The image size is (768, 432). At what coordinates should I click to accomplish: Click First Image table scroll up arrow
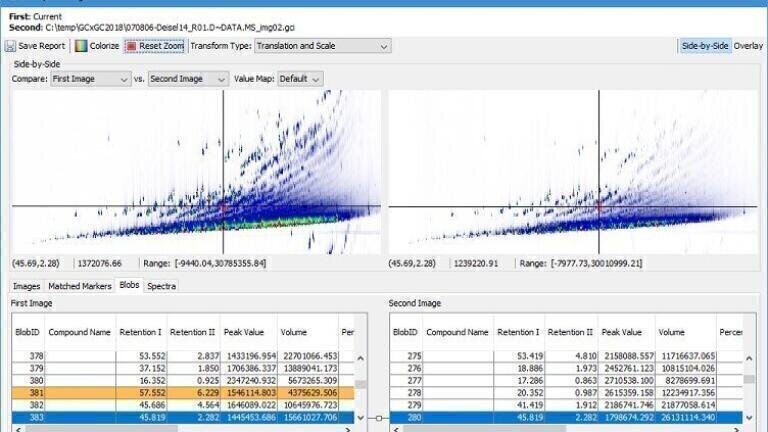(x=360, y=358)
